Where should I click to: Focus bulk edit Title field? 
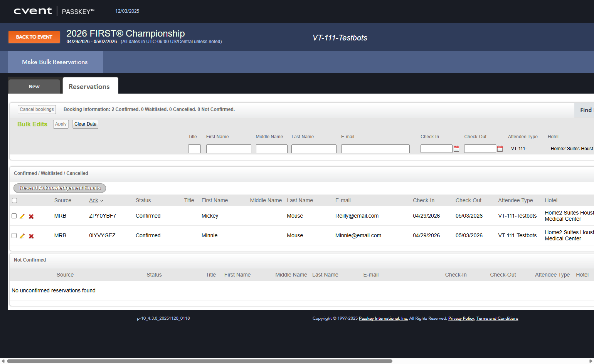tap(194, 149)
